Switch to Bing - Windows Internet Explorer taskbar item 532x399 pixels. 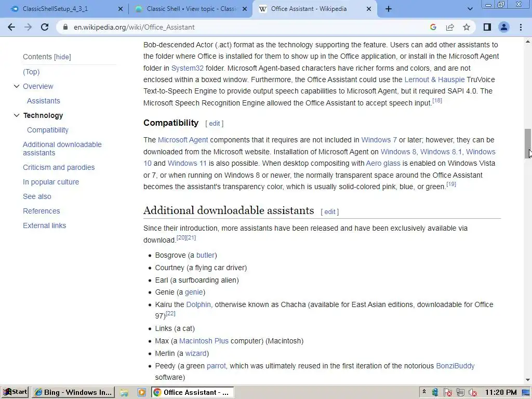(73, 392)
